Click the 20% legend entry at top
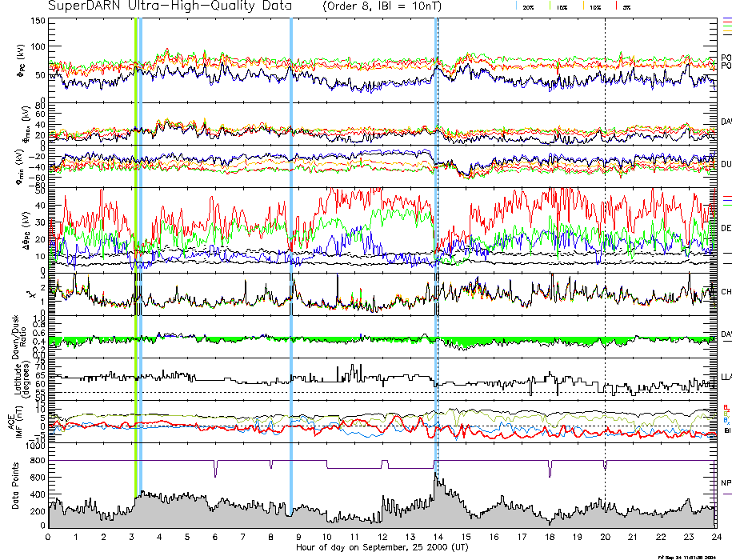Viewport: 732px width, 560px height. 528,6
